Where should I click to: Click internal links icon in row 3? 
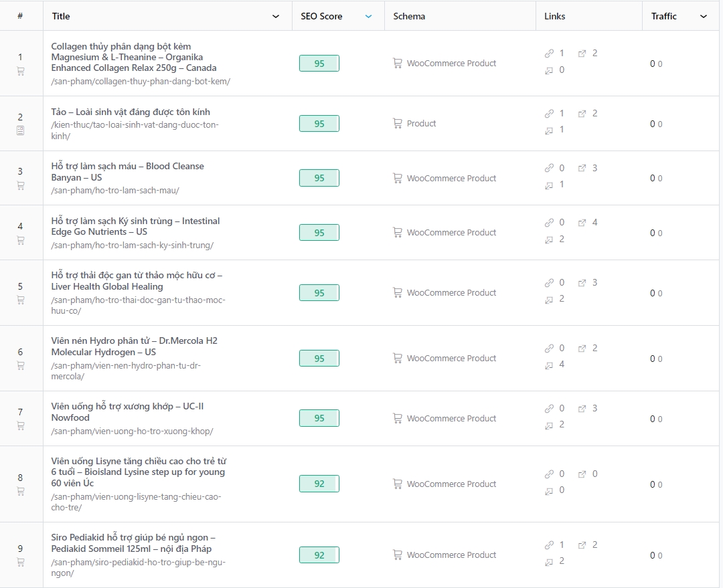(x=549, y=168)
